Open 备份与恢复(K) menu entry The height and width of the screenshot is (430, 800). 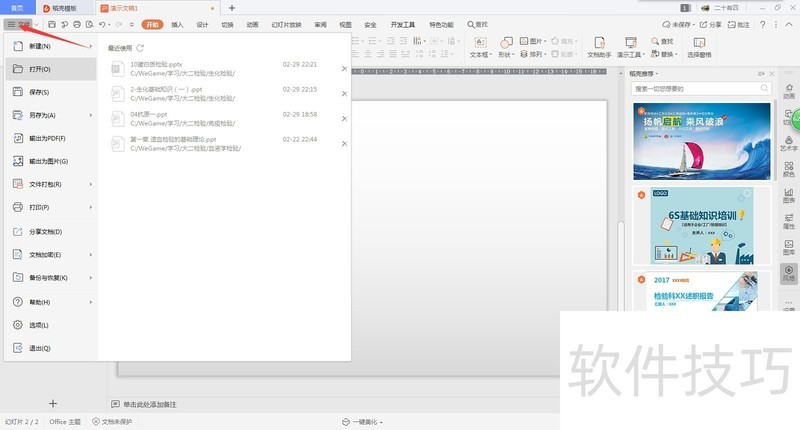(51, 277)
